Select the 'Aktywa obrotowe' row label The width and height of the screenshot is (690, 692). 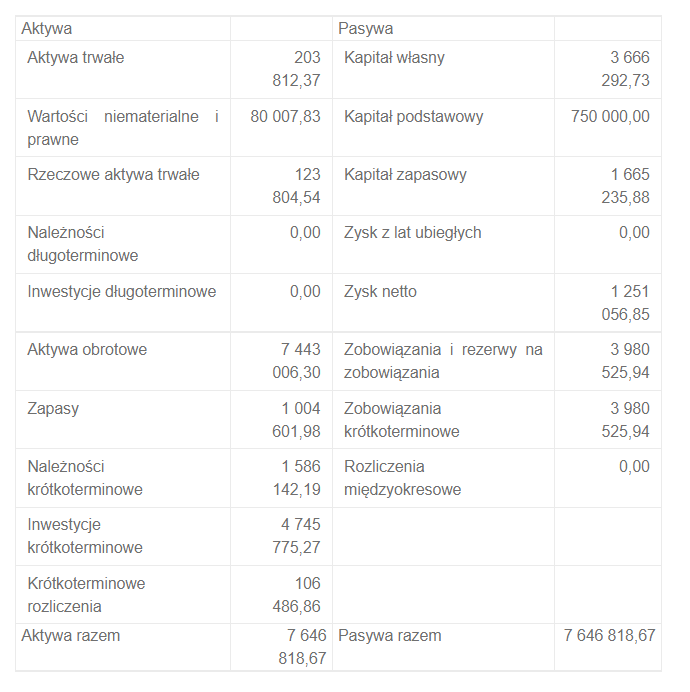click(x=87, y=350)
